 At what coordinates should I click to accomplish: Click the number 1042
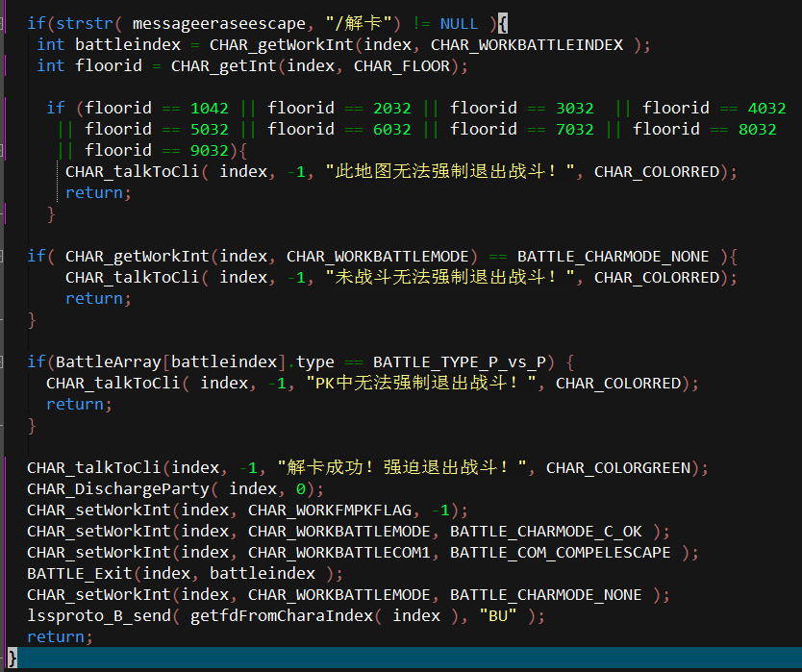coord(210,109)
